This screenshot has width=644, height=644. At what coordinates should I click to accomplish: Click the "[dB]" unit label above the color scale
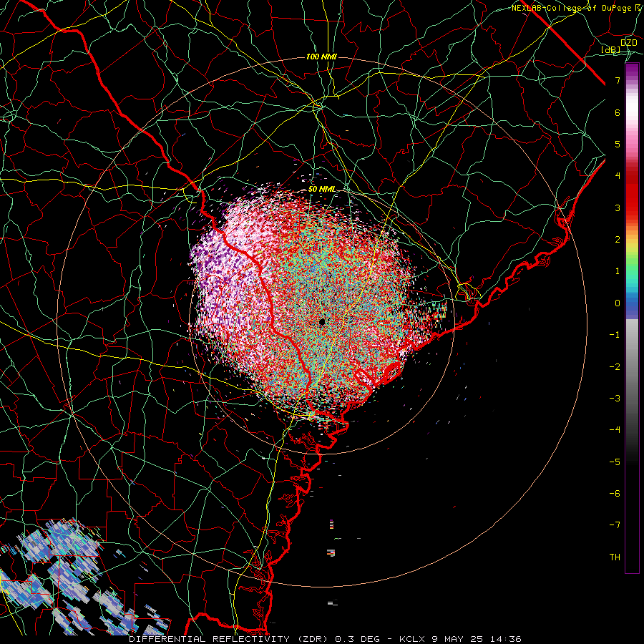[611, 49]
